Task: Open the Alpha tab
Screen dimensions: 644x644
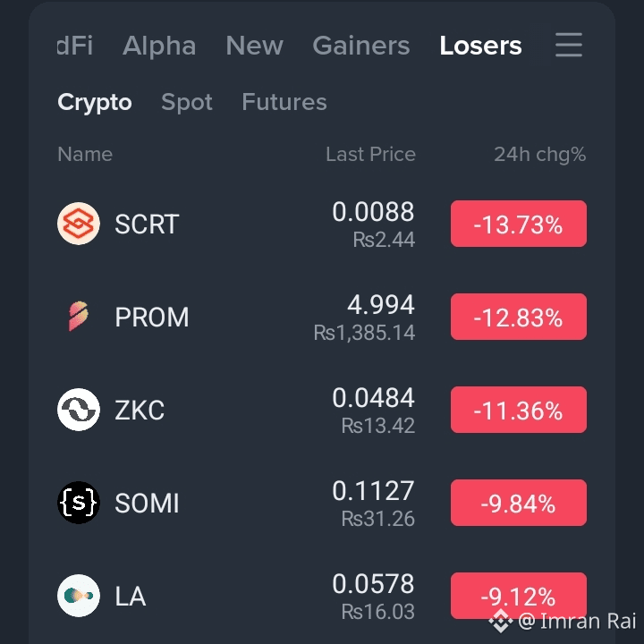Action: click(159, 46)
